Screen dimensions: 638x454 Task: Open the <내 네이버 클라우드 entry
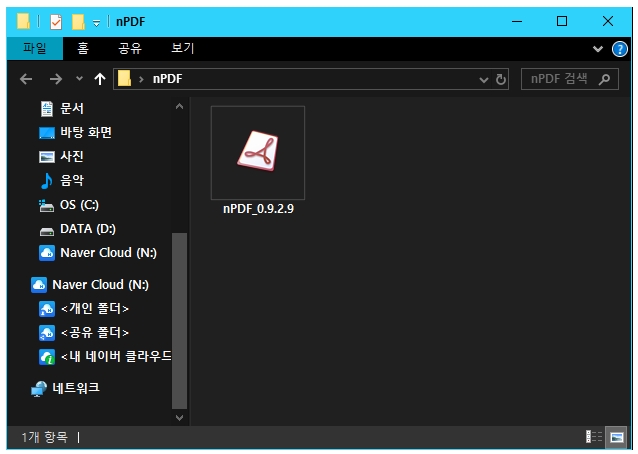point(116,357)
